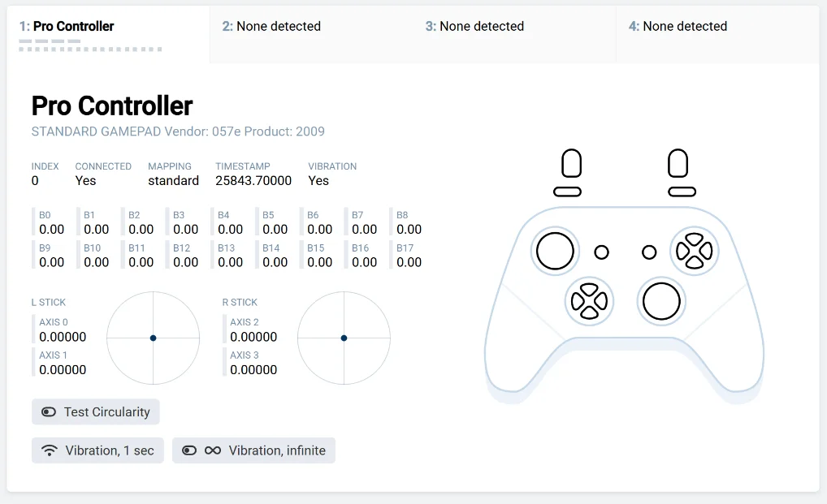Select the vendor and product ID line

coord(178,131)
